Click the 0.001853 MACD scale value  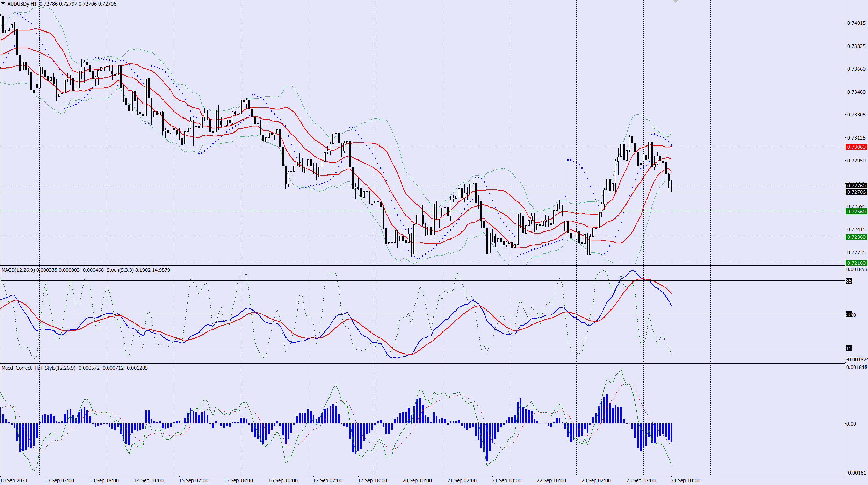[x=856, y=269]
